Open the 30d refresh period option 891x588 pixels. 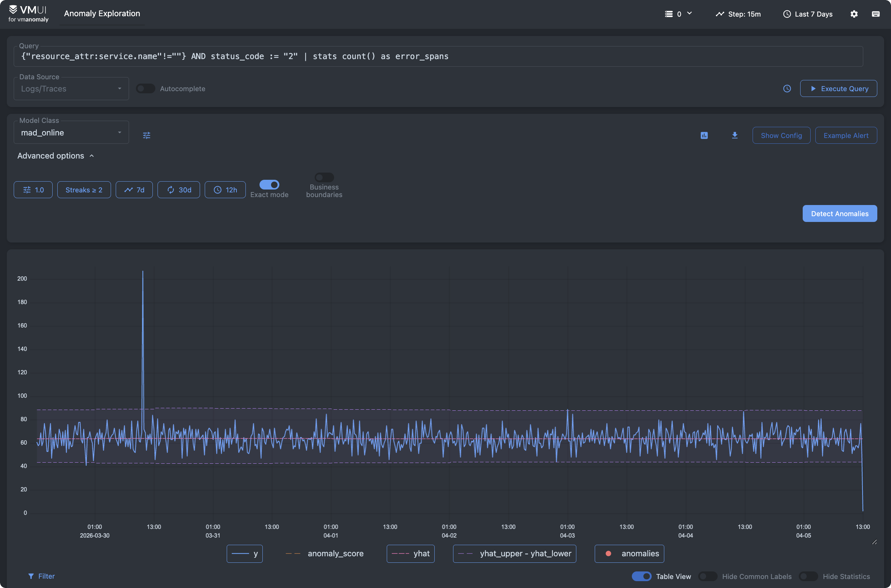pos(178,190)
